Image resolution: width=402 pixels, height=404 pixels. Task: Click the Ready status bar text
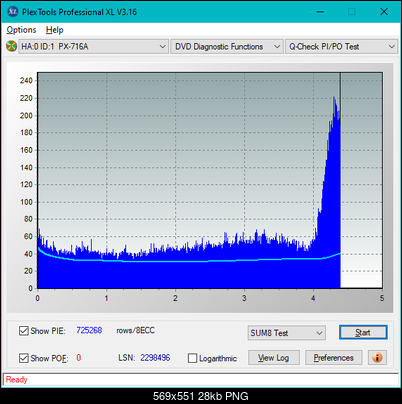click(x=16, y=380)
